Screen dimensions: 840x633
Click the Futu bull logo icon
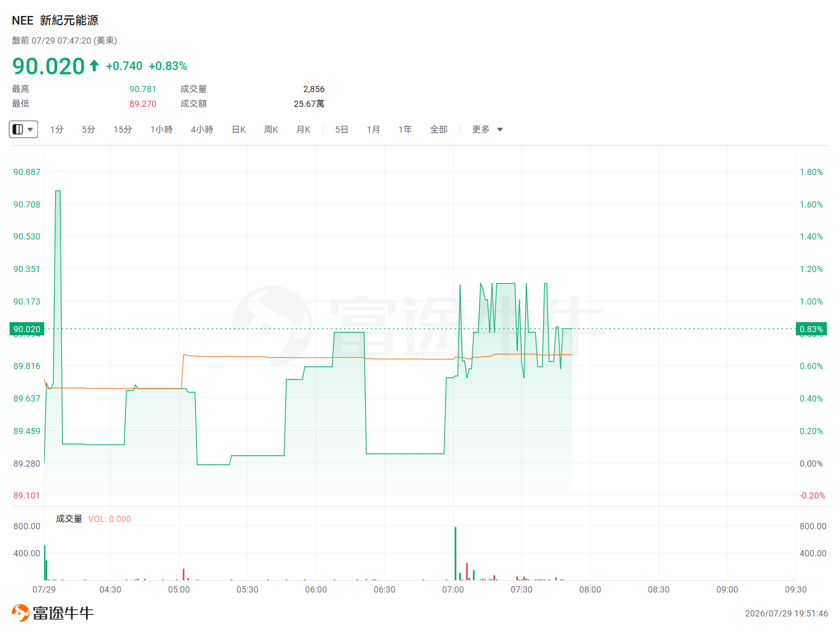(20, 613)
